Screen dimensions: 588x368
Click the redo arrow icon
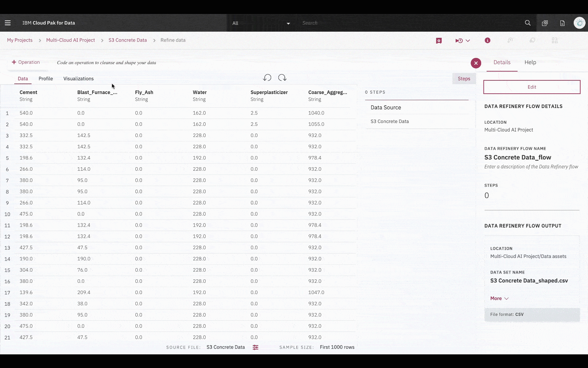pyautogui.click(x=282, y=78)
